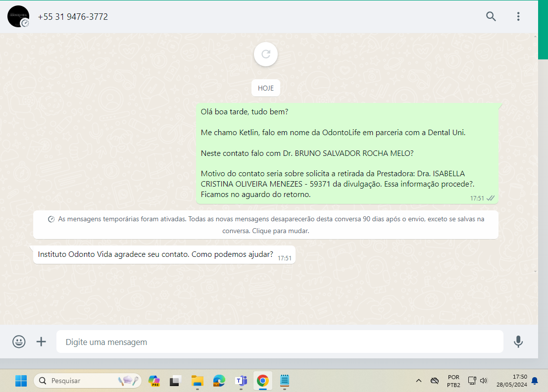Open Copilot preview from the taskbar
This screenshot has width=548, height=392.
pyautogui.click(x=154, y=381)
